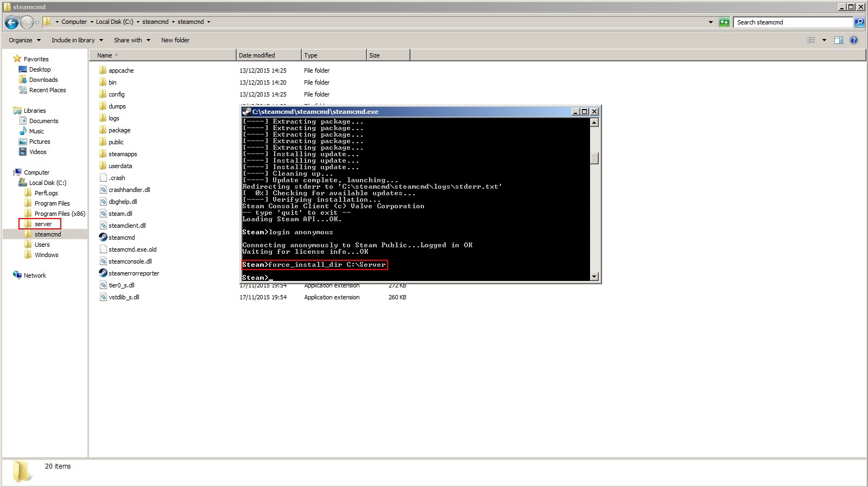Open the Users folder in tree

tap(42, 245)
